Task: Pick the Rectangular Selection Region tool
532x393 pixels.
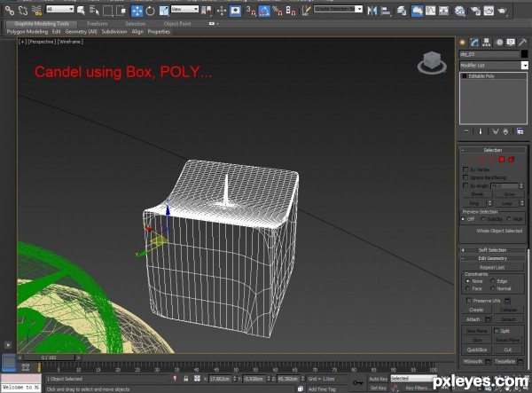Action: tap(108, 11)
